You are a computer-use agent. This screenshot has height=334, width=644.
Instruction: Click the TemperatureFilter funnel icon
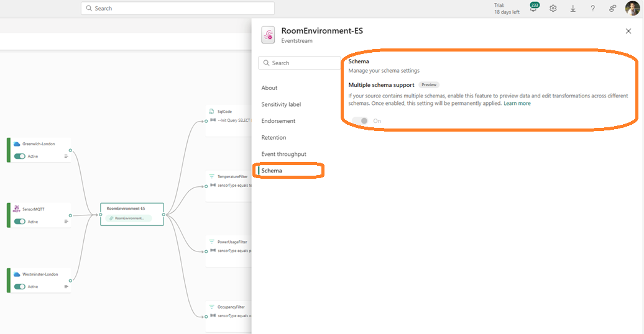[x=211, y=176]
